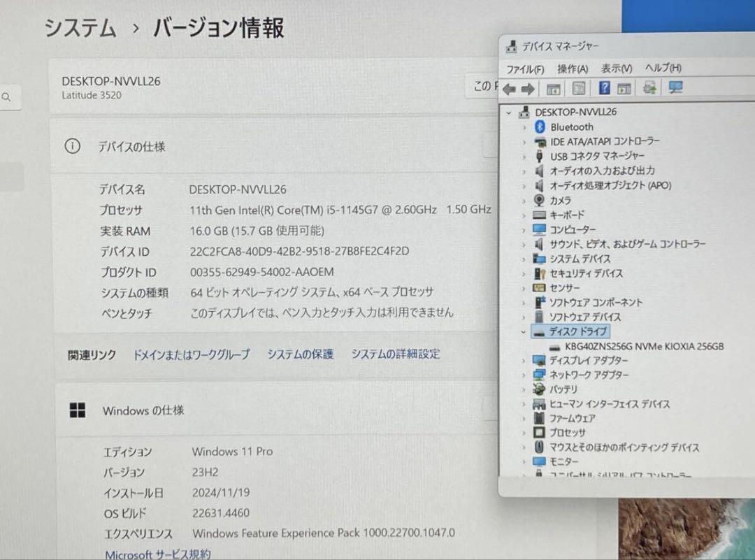Expand USB コネクタ マネージャー
This screenshot has height=560, width=755.
[x=524, y=157]
